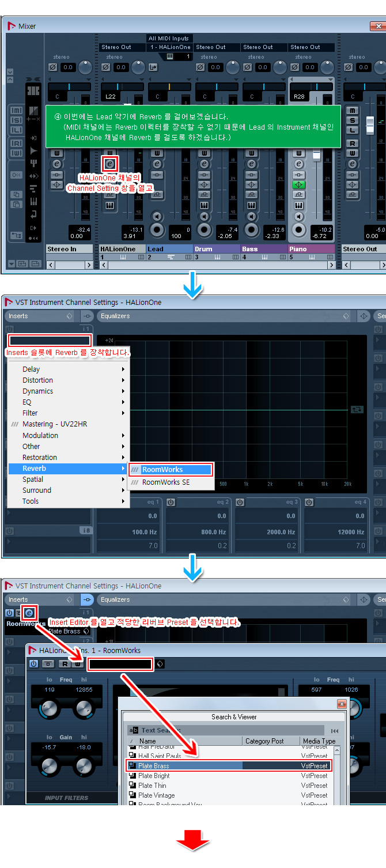Bypass RoomWorks insert power button
Viewport: 386px width, 868px height.
tap(9, 613)
